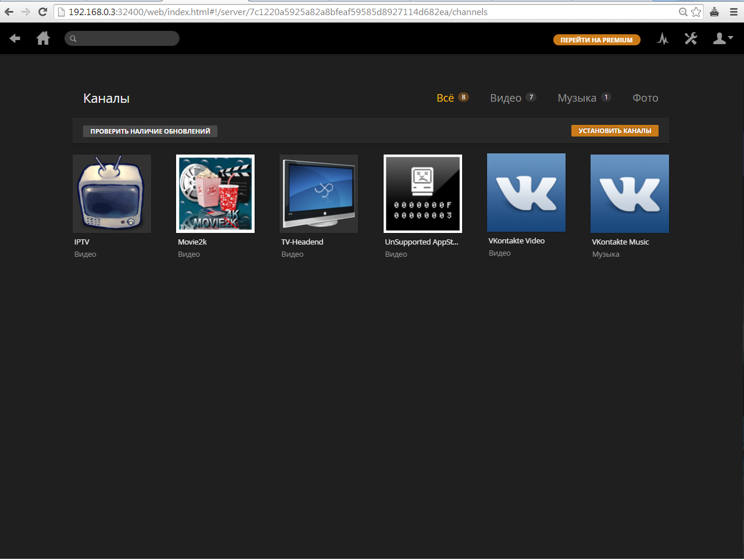Click the Видео label under Movie2k
744x560 pixels.
point(189,254)
